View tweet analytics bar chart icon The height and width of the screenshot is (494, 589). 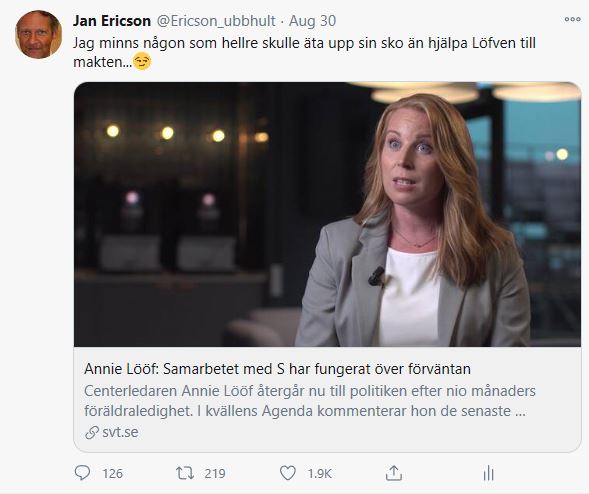coord(488,473)
